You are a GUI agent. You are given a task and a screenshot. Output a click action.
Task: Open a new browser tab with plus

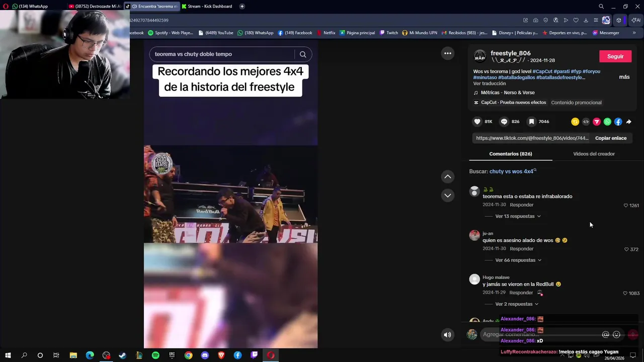pos(242,7)
